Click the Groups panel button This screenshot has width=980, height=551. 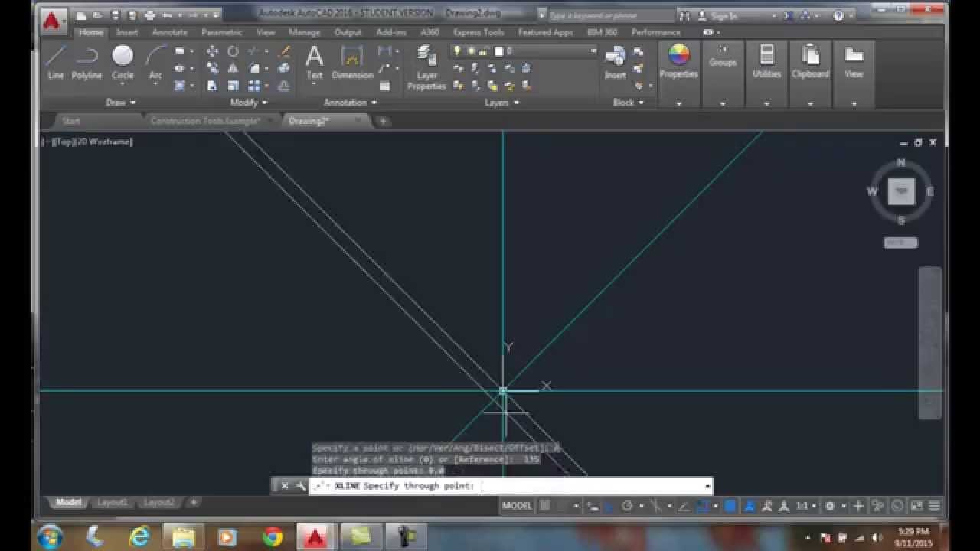click(x=722, y=57)
